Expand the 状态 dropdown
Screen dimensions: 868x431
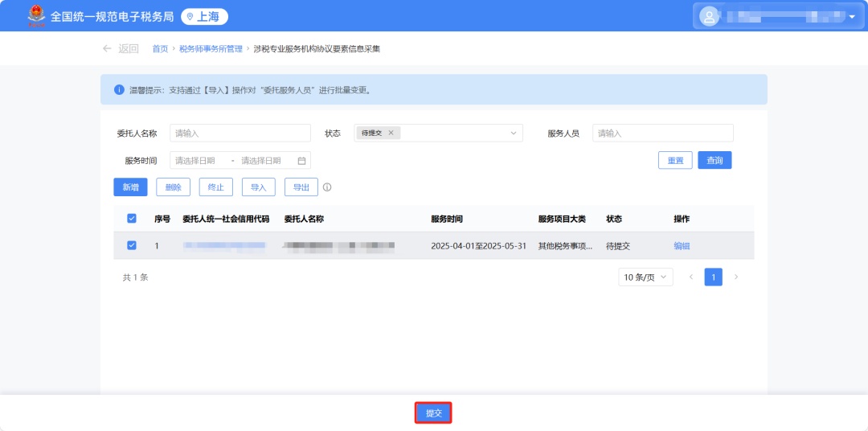click(514, 133)
